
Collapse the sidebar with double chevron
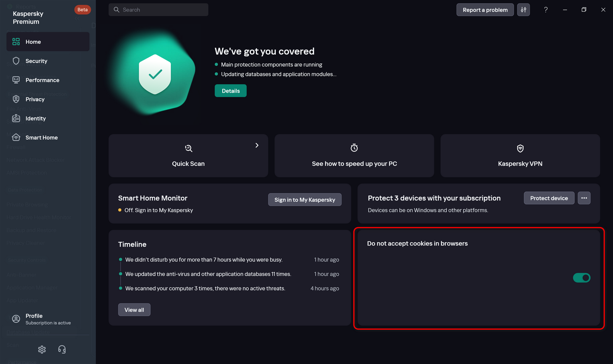pyautogui.click(x=77, y=19)
